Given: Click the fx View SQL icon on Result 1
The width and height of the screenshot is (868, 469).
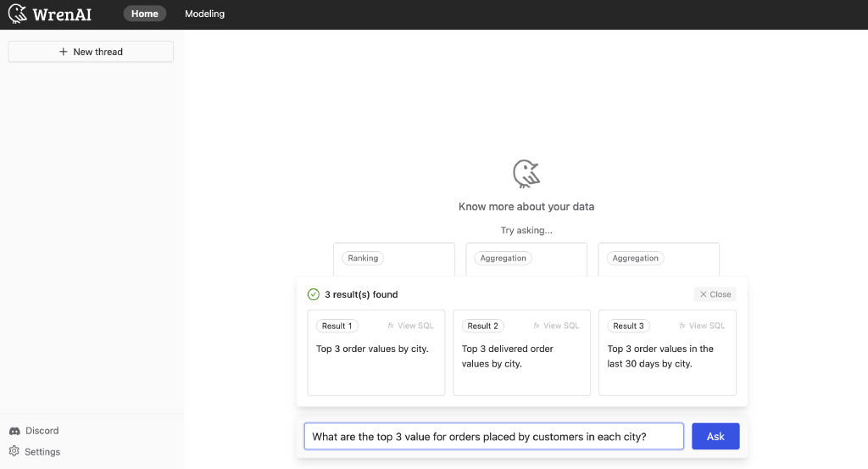Looking at the screenshot, I should [392, 326].
